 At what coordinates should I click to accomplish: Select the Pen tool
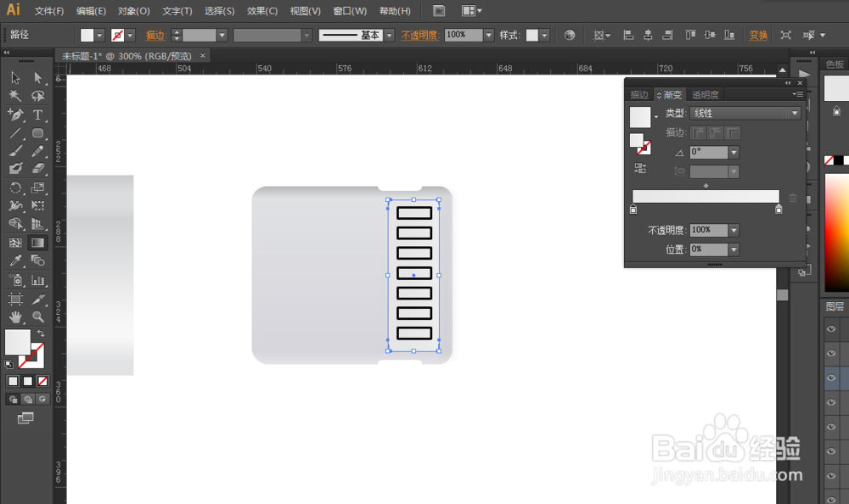point(15,115)
